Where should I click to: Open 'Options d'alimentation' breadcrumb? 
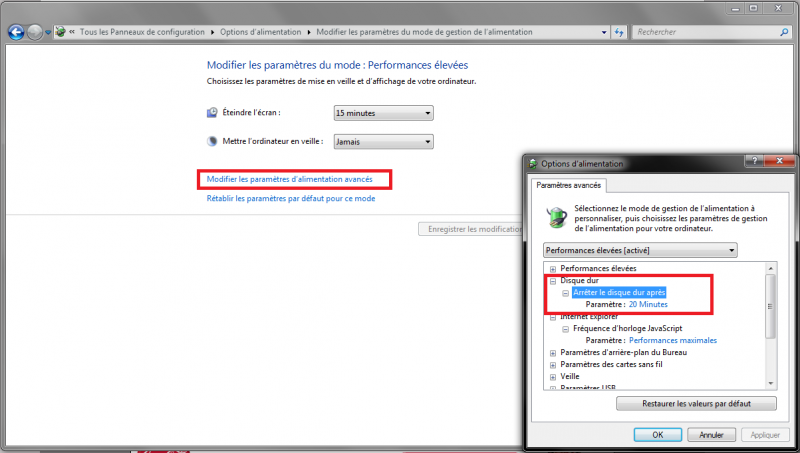tap(260, 32)
